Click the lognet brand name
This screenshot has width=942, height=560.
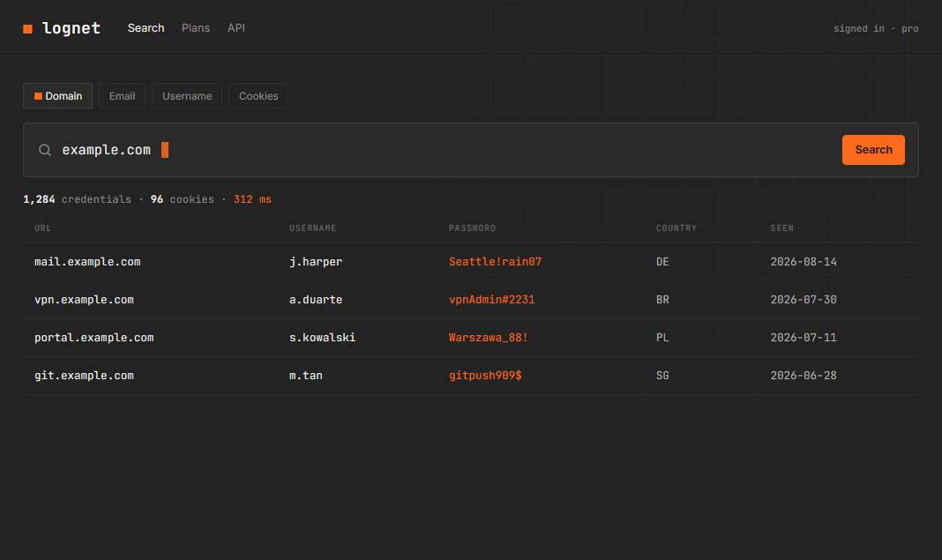(x=71, y=28)
